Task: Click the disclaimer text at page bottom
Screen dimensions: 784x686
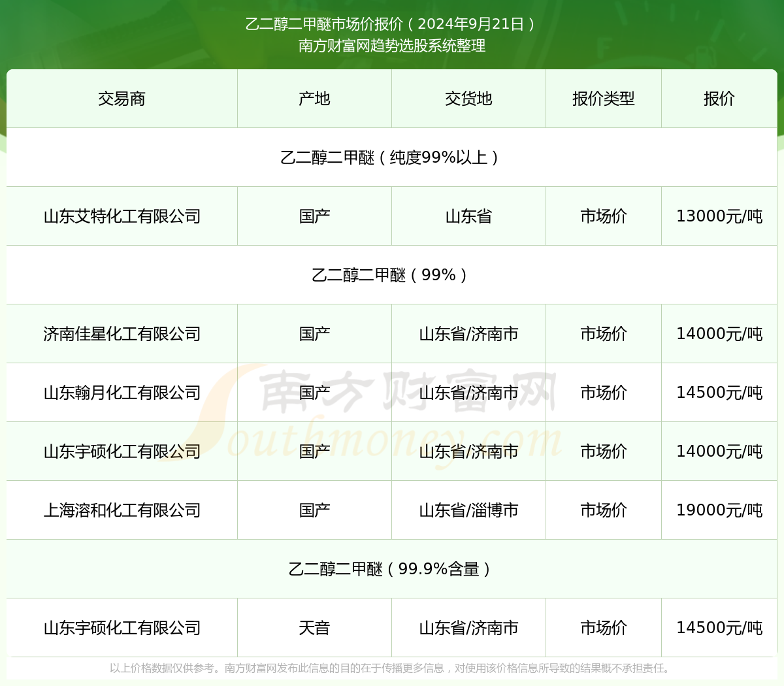Action: [392, 669]
